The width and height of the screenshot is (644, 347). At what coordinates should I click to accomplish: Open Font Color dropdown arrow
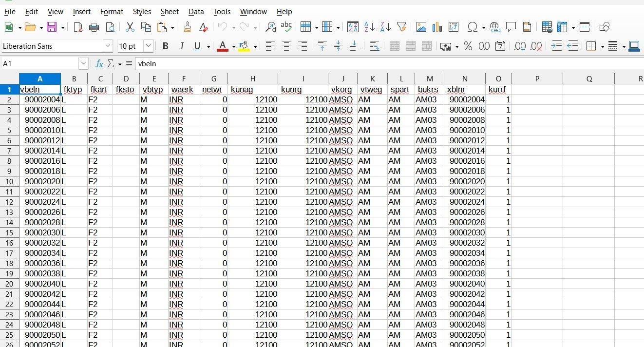point(234,47)
